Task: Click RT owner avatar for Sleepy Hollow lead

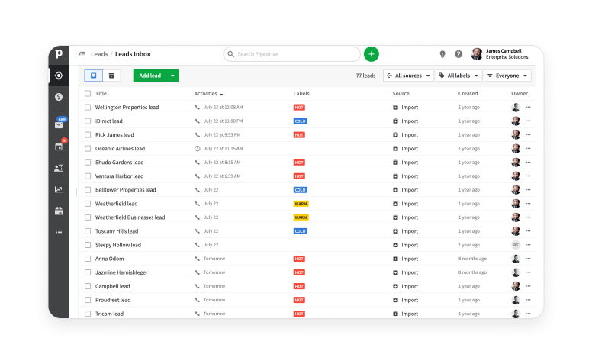Action: tap(516, 245)
